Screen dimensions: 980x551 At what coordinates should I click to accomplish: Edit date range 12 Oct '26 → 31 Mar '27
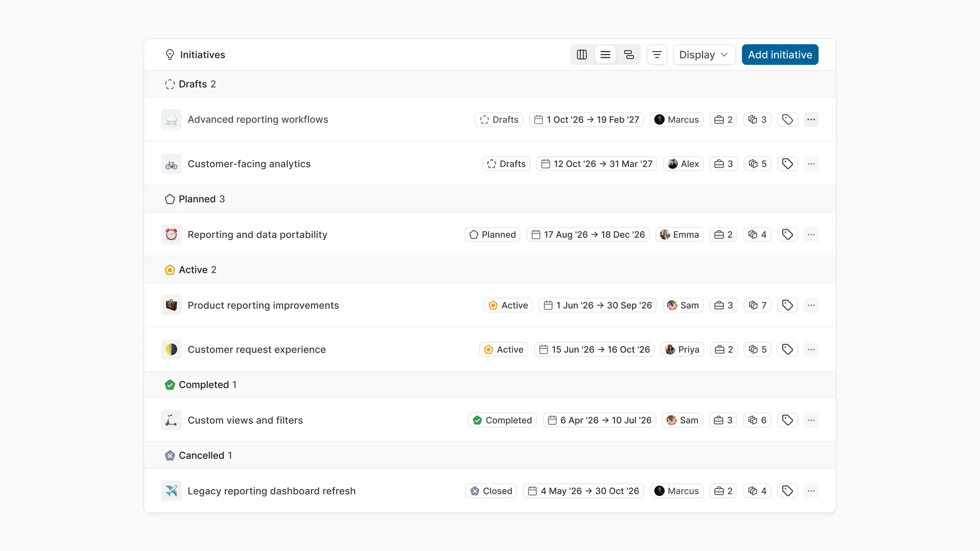point(597,164)
